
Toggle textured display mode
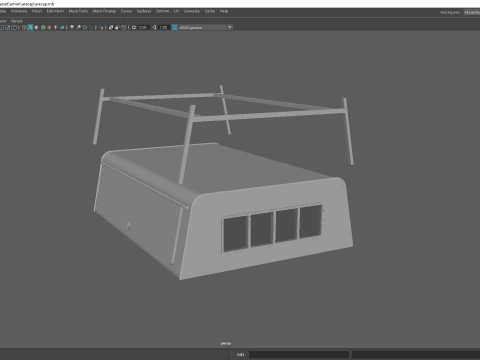click(49, 27)
